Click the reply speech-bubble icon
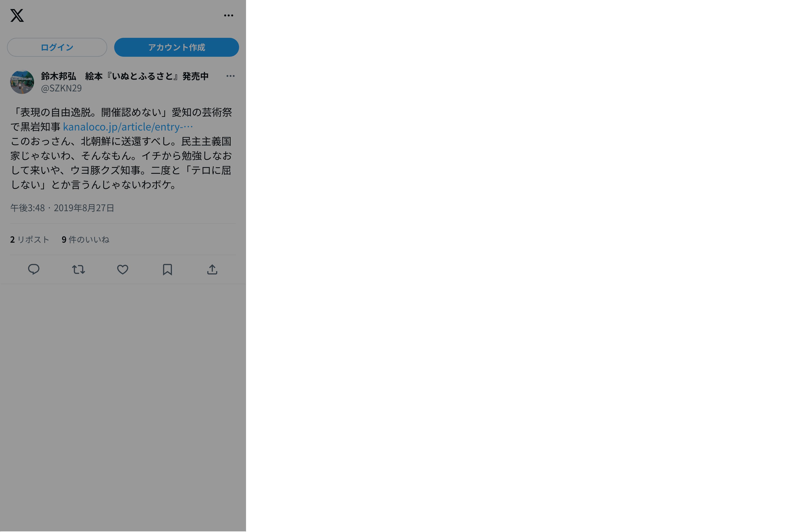 (x=34, y=269)
